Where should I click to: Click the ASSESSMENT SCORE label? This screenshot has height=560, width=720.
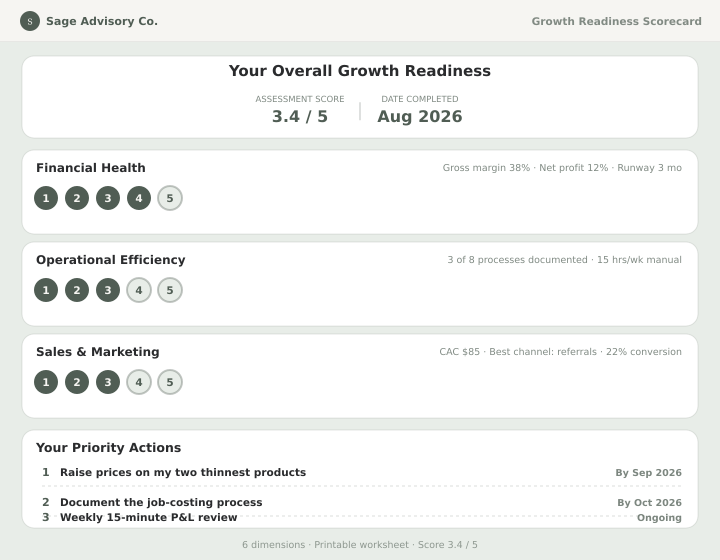[300, 99]
